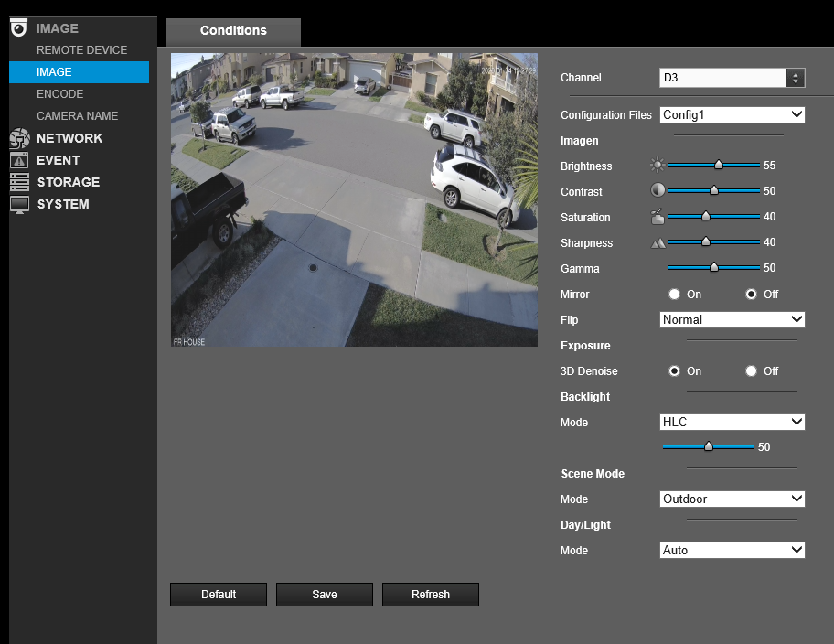Select the Mirror Off radio button

(x=751, y=294)
